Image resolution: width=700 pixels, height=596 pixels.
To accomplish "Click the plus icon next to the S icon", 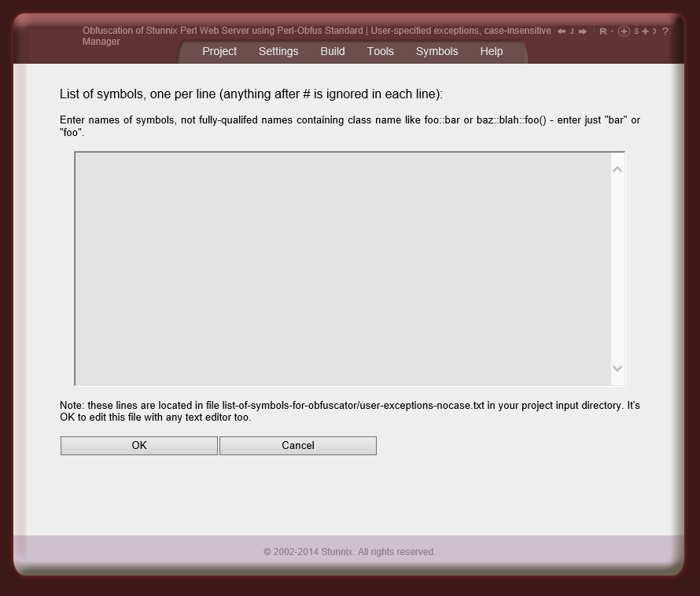I will click(x=644, y=31).
